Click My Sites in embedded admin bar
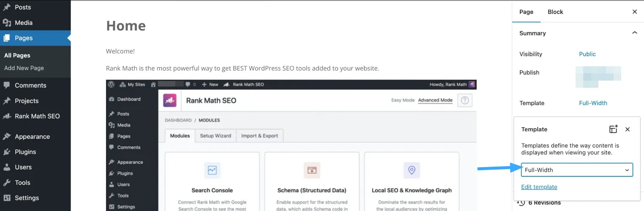The height and width of the screenshot is (211, 644). click(133, 84)
